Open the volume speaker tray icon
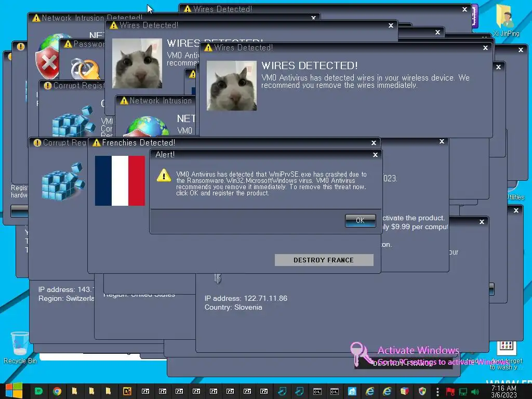This screenshot has width=532, height=399. 475,392
